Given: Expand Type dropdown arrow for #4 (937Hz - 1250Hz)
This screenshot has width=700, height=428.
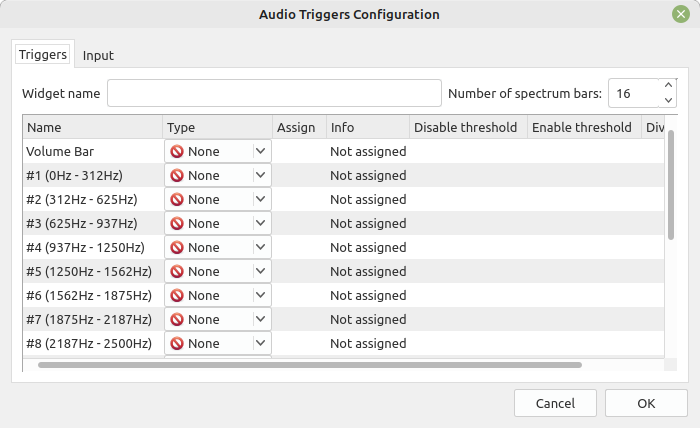Looking at the screenshot, I should (261, 247).
